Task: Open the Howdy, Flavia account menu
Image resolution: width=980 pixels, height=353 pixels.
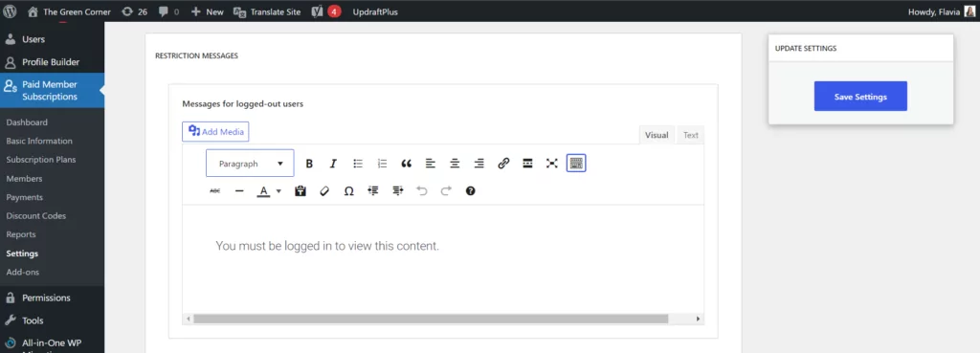Action: 941,11
